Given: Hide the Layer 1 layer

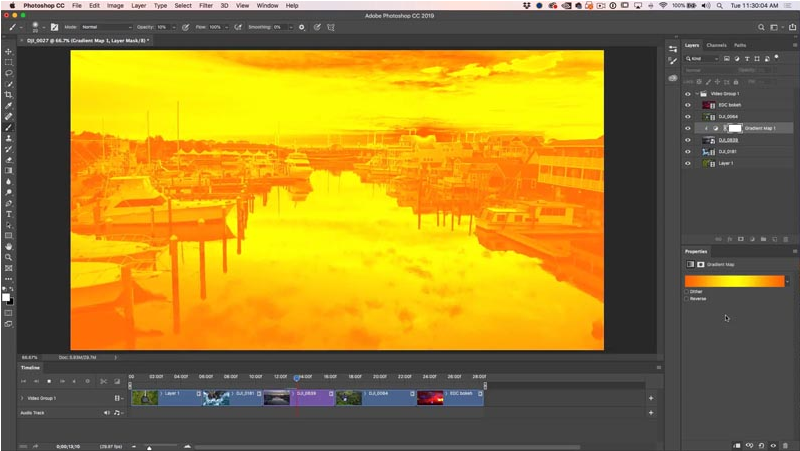Looking at the screenshot, I should 688,164.
